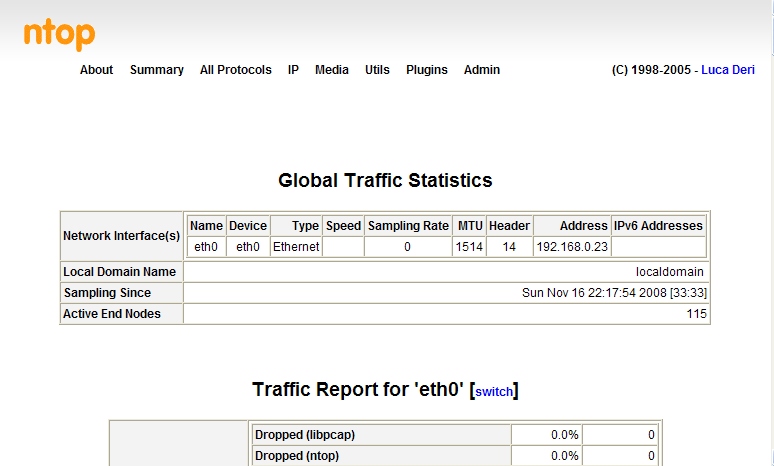Follow the Luca Deri link

728,70
